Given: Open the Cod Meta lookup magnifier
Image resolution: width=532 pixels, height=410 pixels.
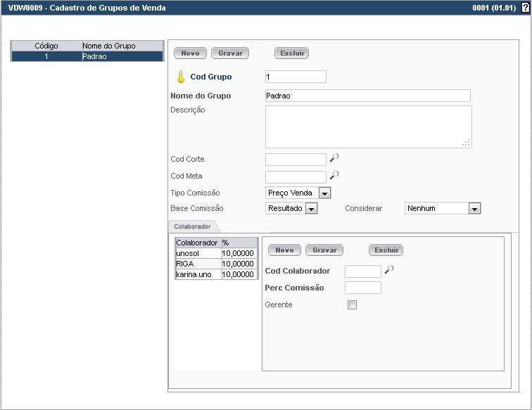Looking at the screenshot, I should click(x=334, y=175).
